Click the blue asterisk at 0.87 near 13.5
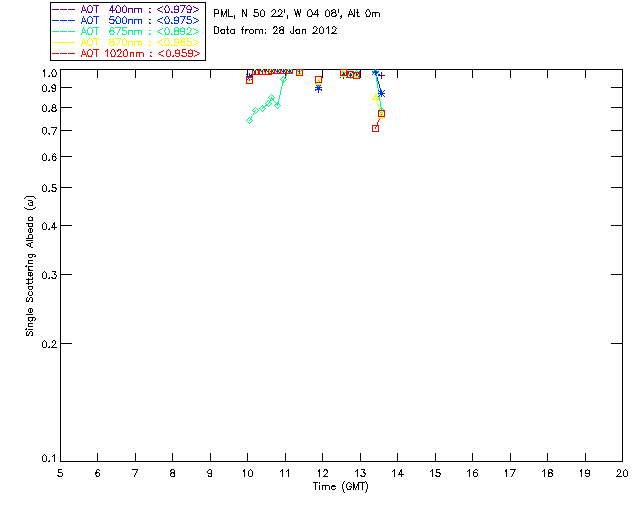This screenshot has width=640, height=512. coord(382,94)
